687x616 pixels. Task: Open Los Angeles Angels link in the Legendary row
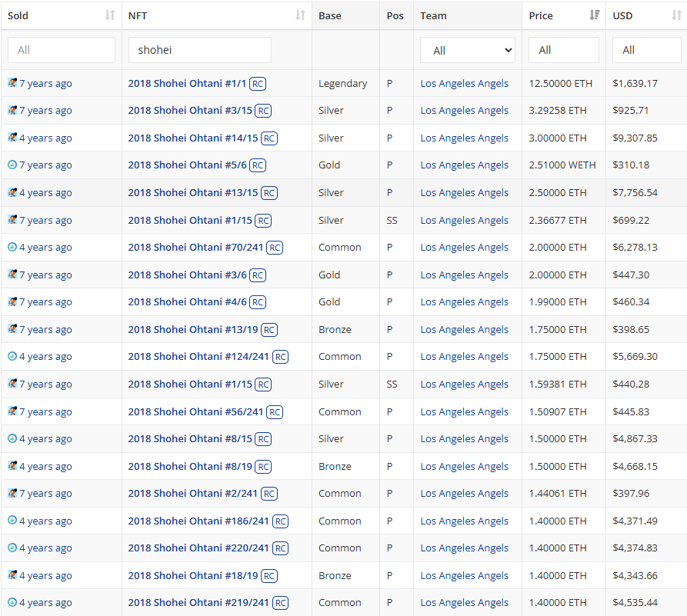[x=465, y=83]
